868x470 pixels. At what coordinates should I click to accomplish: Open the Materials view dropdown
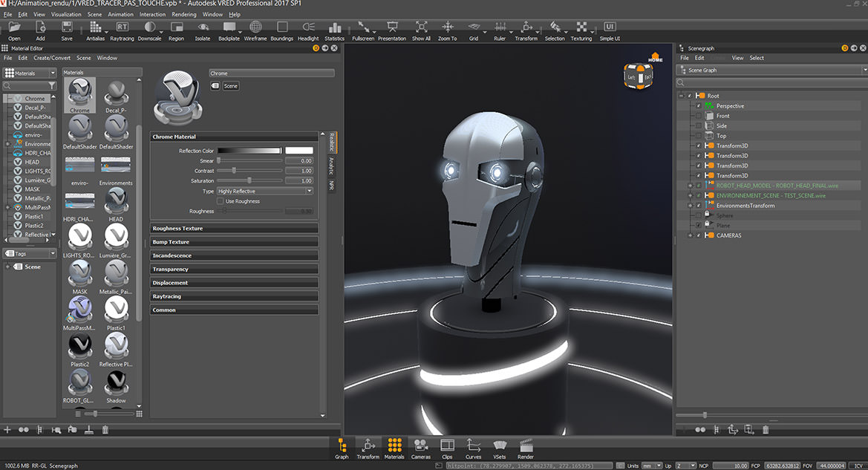coord(30,73)
